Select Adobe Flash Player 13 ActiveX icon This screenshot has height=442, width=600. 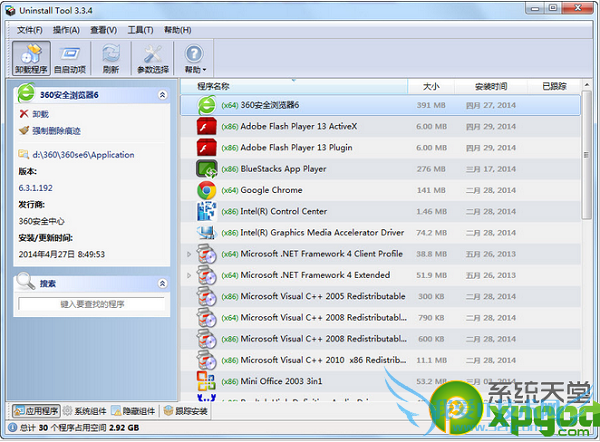tap(207, 127)
